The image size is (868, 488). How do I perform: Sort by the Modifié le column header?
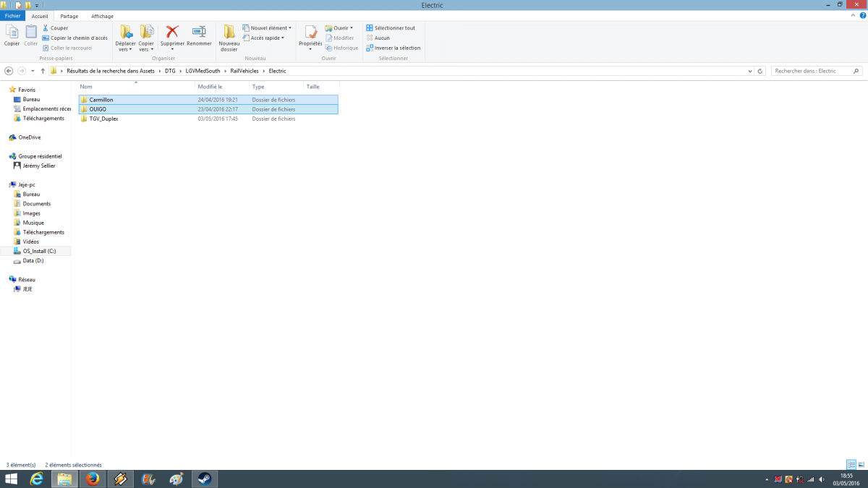pos(221,86)
